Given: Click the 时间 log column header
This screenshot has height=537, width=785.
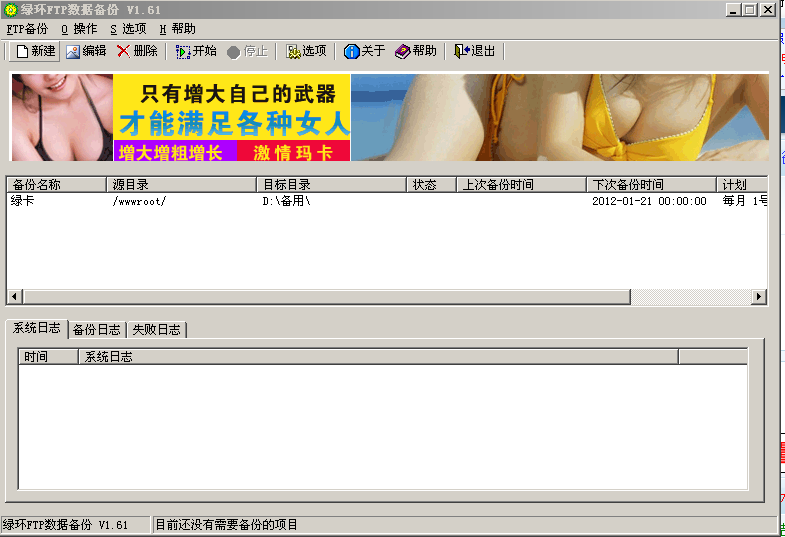Looking at the screenshot, I should pos(49,357).
